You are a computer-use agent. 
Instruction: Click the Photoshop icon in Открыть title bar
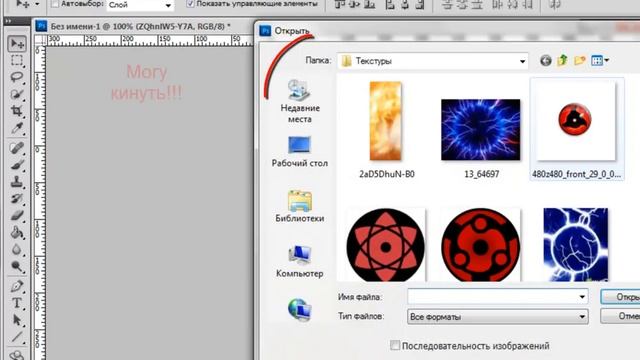click(x=265, y=31)
